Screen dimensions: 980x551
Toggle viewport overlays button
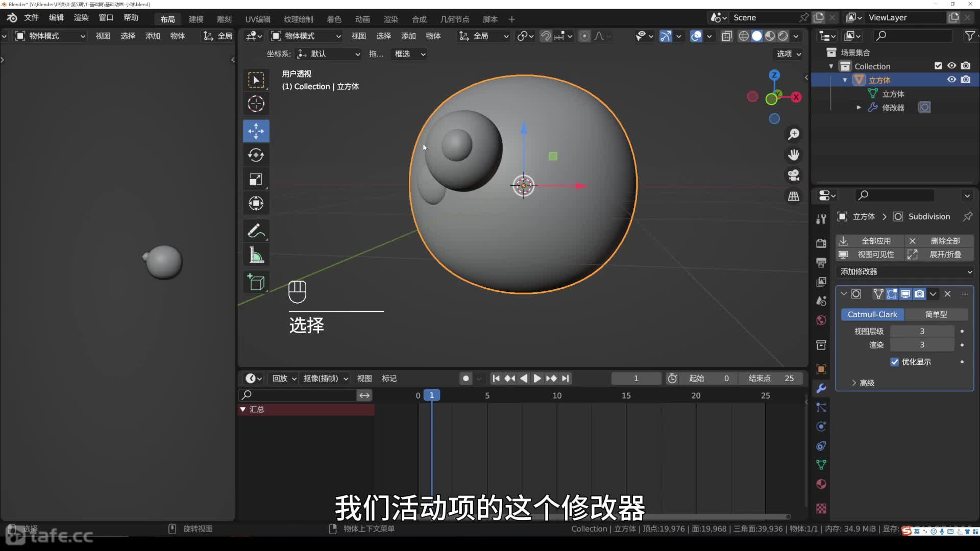pyautogui.click(x=696, y=36)
